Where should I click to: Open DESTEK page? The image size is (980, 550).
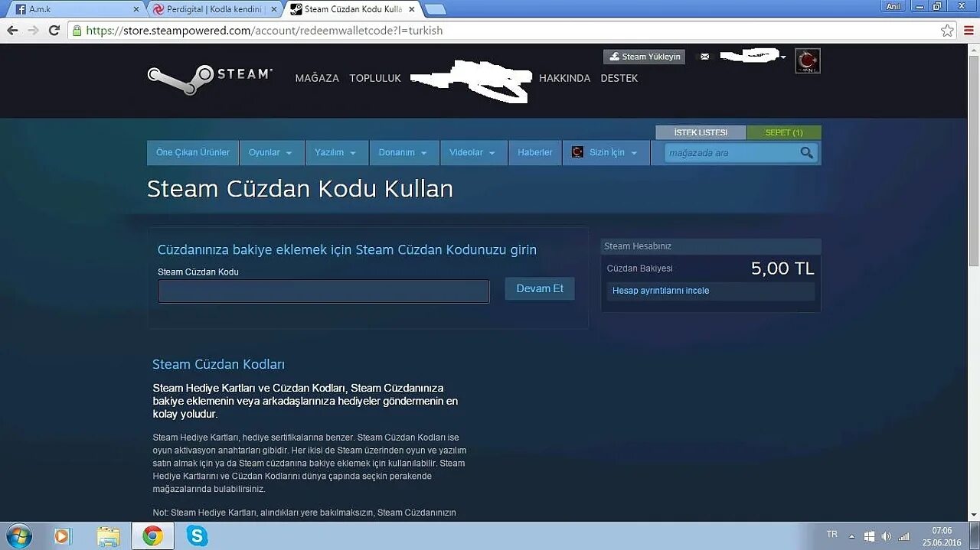click(x=619, y=78)
